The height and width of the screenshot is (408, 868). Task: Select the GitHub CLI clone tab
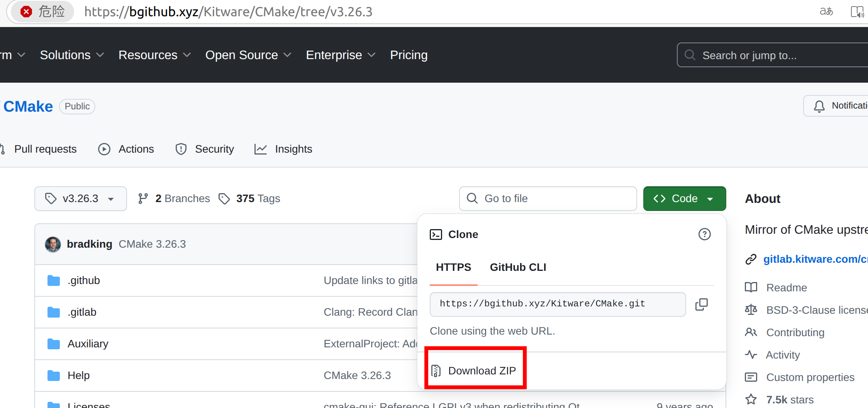518,267
